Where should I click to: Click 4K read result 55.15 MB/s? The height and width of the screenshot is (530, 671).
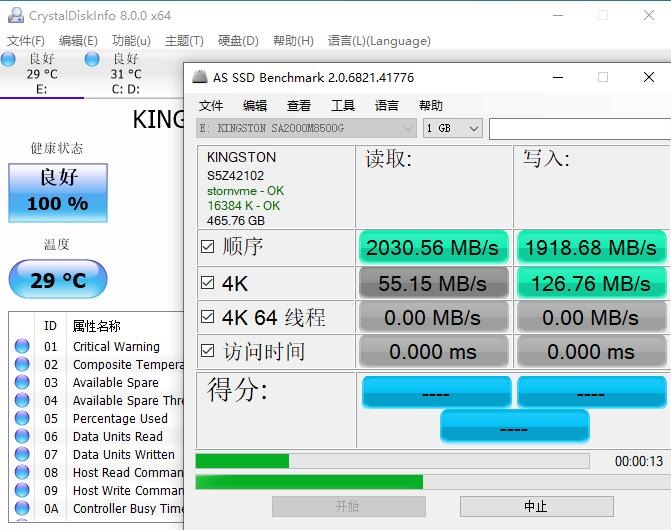pos(433,283)
